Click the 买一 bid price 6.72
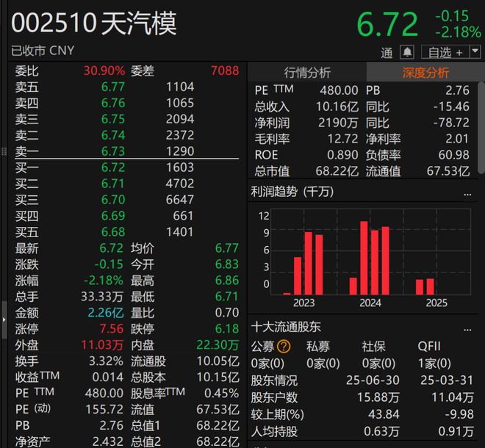 click(x=114, y=167)
